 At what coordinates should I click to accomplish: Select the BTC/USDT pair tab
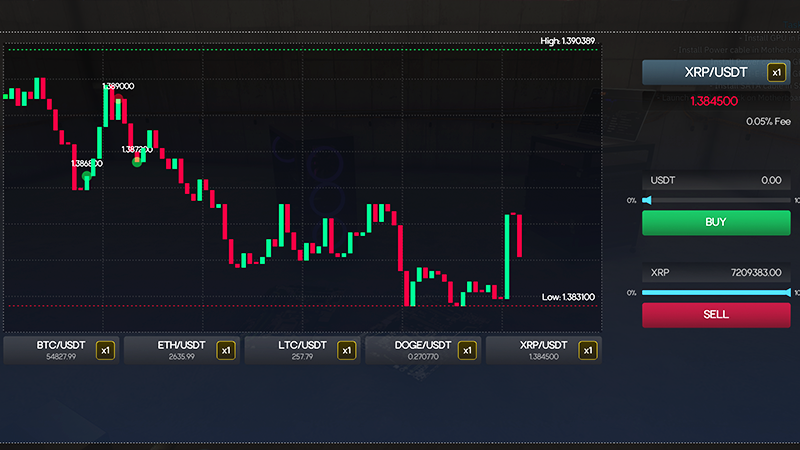61,350
